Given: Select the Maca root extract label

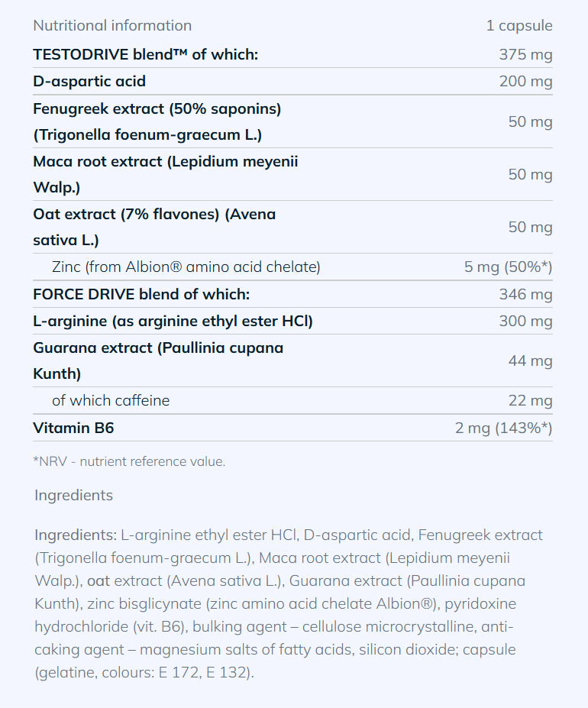Looking at the screenshot, I should coord(165,174).
